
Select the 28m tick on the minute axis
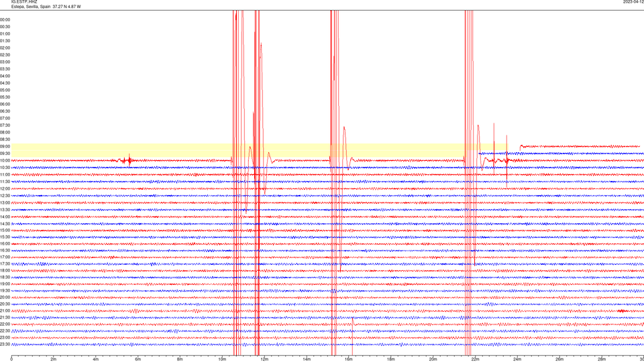pos(602,359)
